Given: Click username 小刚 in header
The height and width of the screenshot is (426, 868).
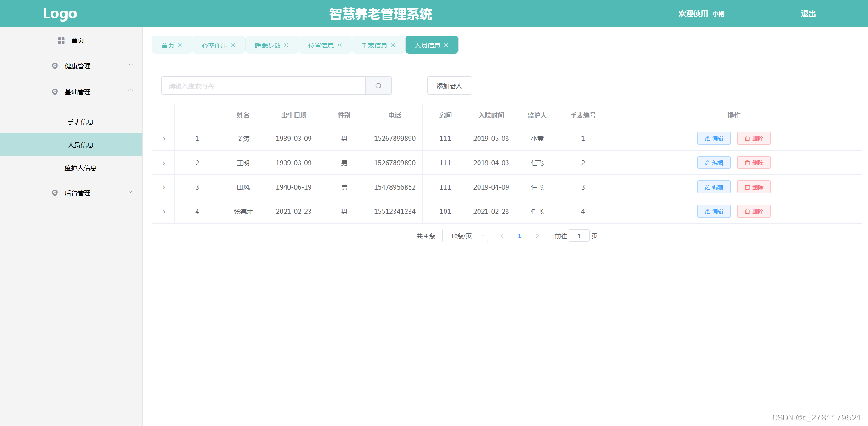Looking at the screenshot, I should 719,14.
